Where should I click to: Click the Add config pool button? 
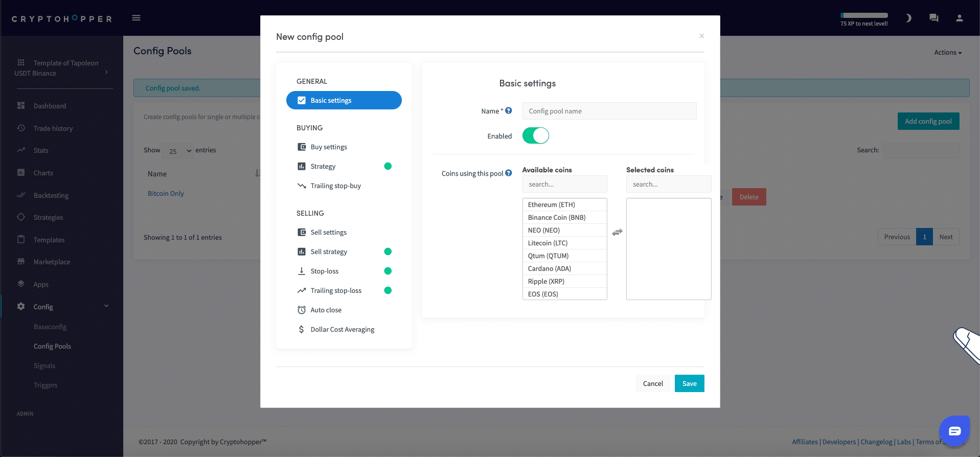928,121
